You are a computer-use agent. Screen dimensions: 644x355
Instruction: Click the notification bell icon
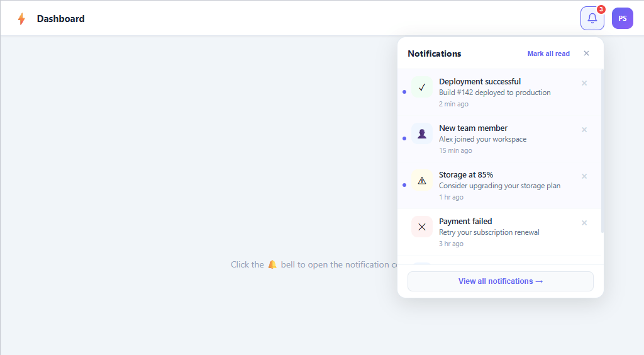click(x=592, y=18)
